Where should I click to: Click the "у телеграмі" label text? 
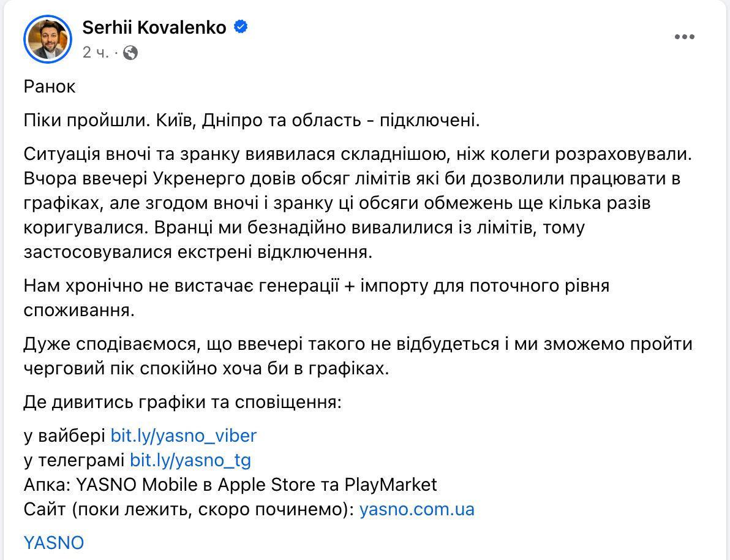tap(74, 460)
